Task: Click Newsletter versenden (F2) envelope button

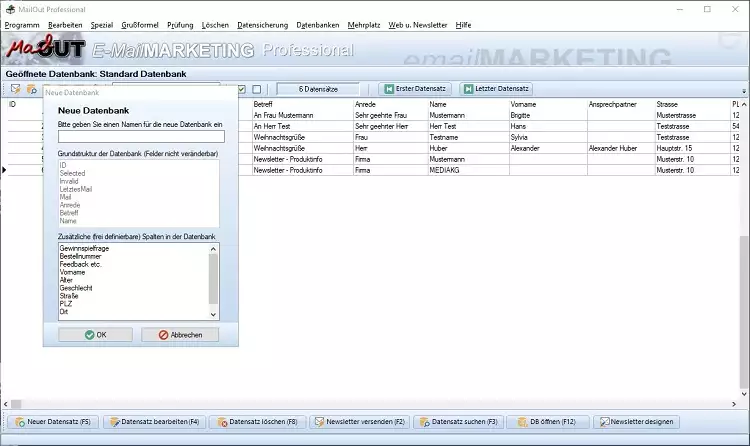Action: point(358,422)
